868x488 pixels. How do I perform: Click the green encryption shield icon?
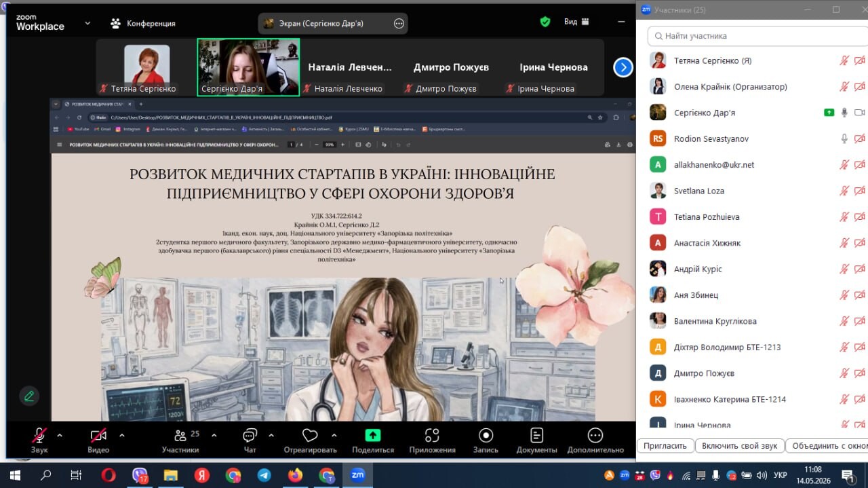(x=545, y=22)
